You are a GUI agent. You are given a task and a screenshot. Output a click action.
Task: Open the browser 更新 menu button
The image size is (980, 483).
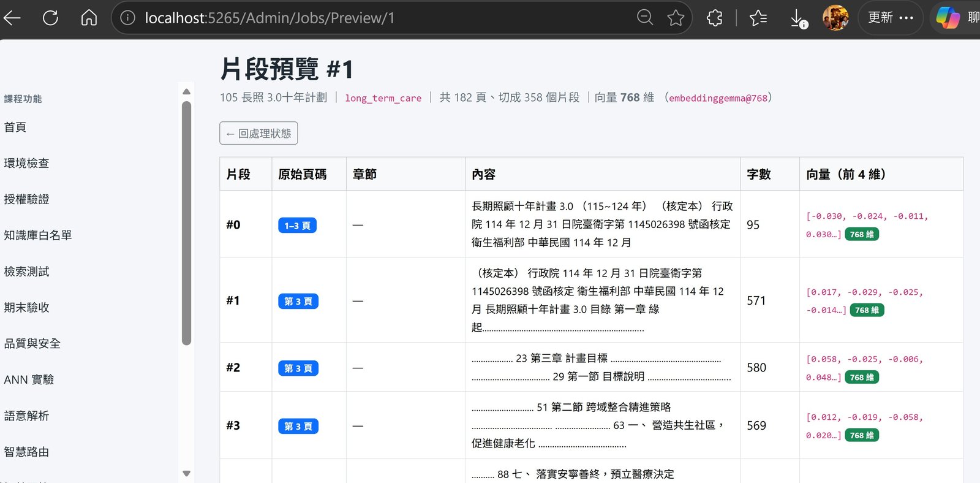point(891,18)
